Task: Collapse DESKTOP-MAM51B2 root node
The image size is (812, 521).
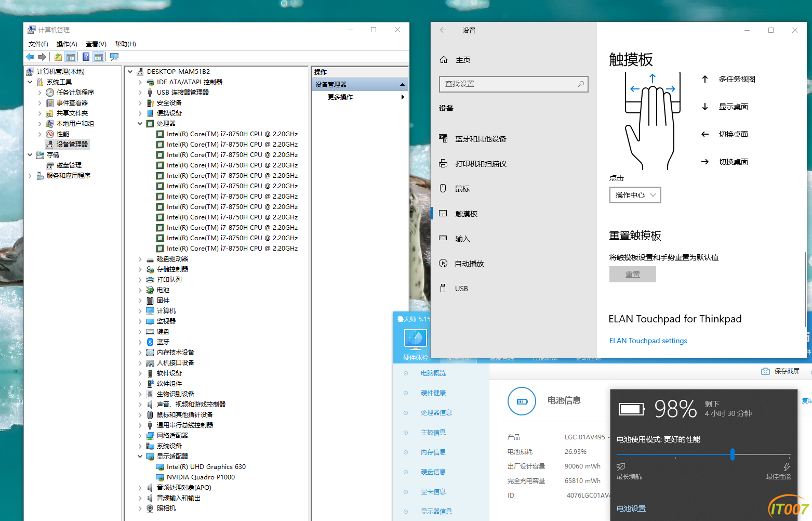Action: (x=130, y=71)
